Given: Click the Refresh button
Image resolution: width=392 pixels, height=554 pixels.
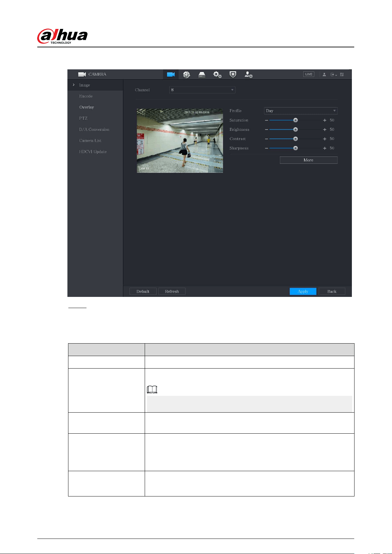Looking at the screenshot, I should (172, 291).
